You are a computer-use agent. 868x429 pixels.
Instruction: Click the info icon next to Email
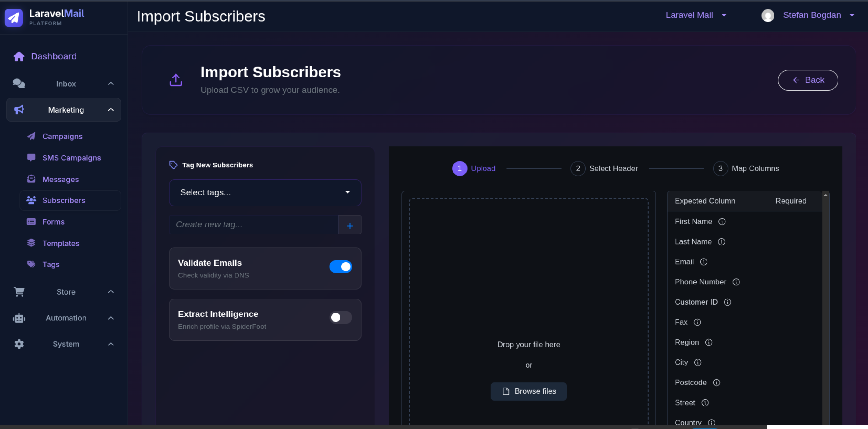704,262
